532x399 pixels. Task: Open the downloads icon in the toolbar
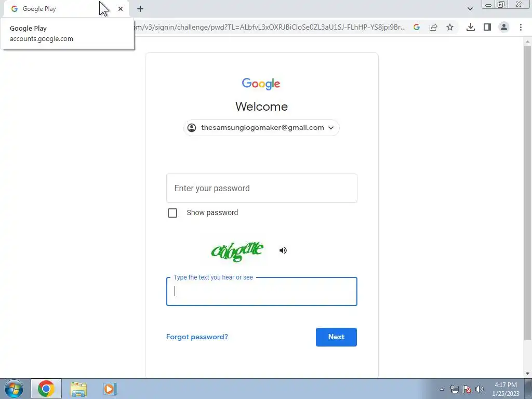click(x=471, y=27)
